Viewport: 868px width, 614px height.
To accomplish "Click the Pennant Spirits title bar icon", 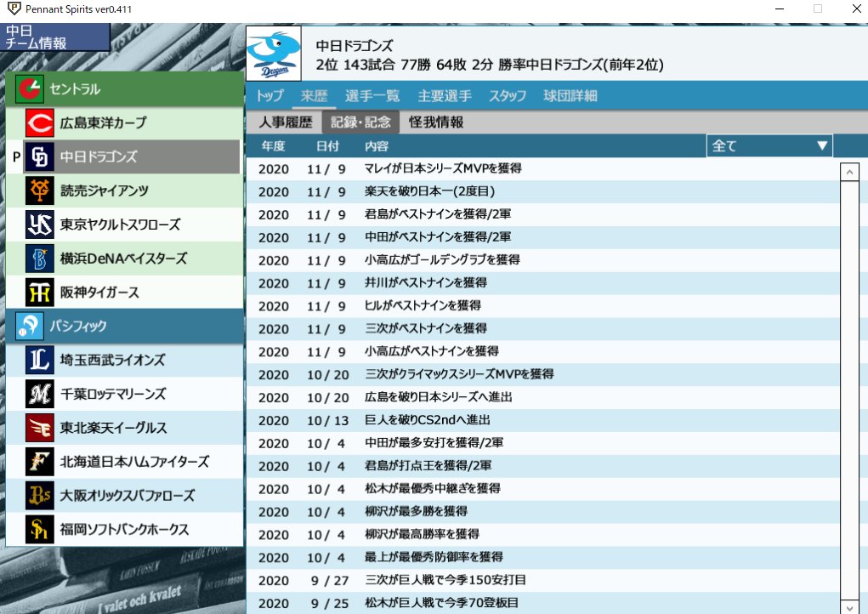I will tap(14, 9).
